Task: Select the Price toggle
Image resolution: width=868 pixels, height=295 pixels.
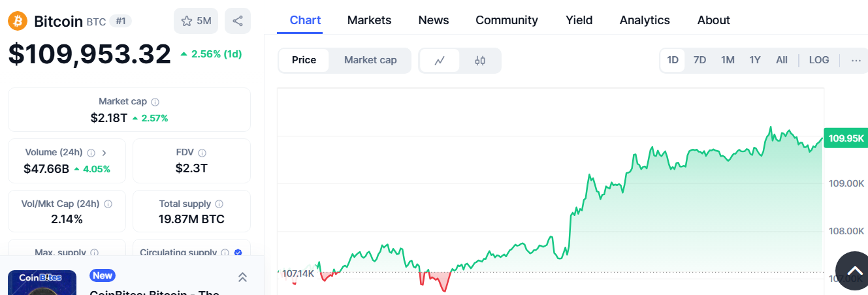Action: 304,60
